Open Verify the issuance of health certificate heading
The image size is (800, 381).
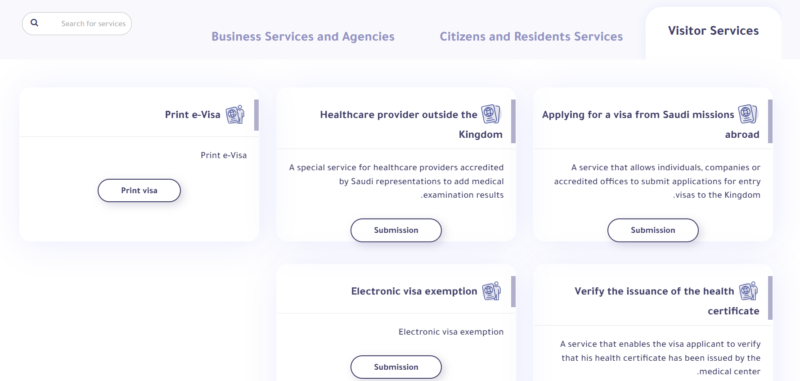[x=667, y=301]
